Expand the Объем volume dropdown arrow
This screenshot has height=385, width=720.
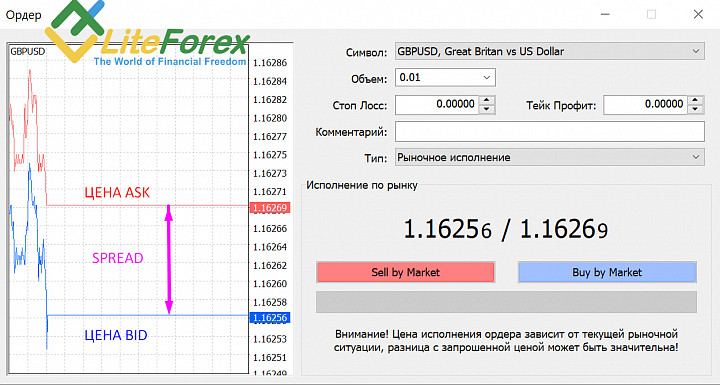tap(487, 78)
